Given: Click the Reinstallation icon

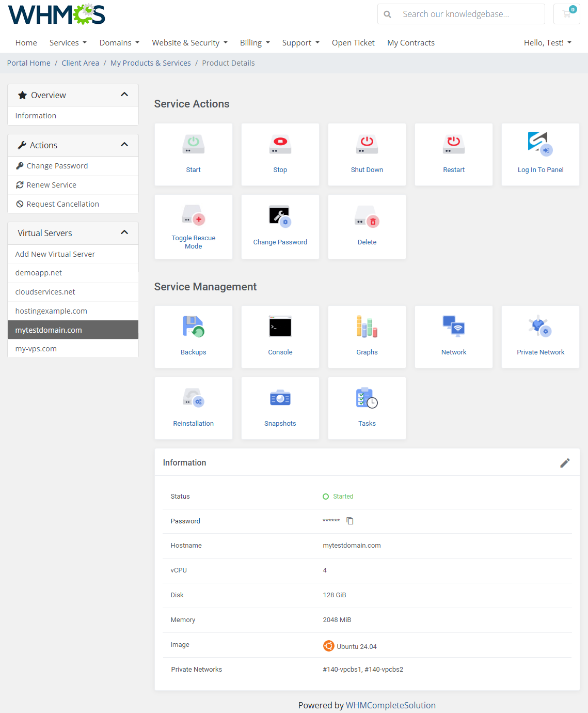Looking at the screenshot, I should pyautogui.click(x=193, y=397).
